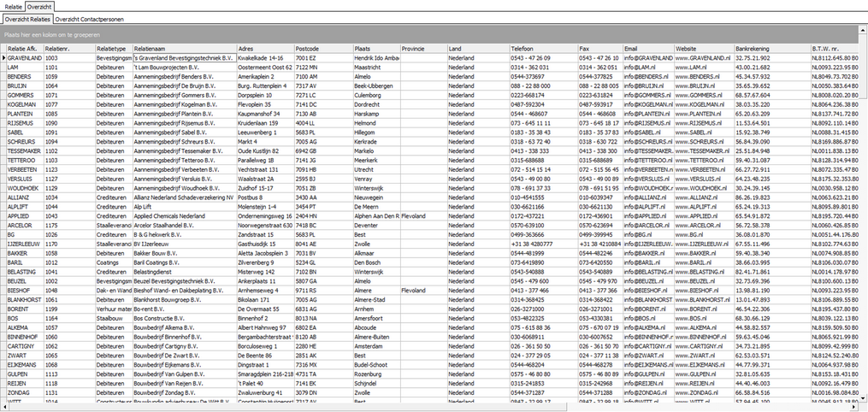This screenshot has width=868, height=412.
Task: Select the Overzicht tab
Action: (40, 7)
